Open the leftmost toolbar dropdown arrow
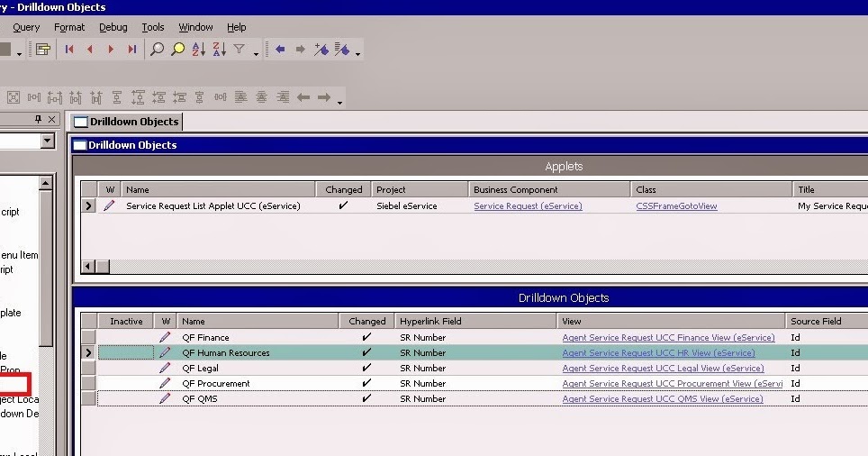 [x=20, y=54]
